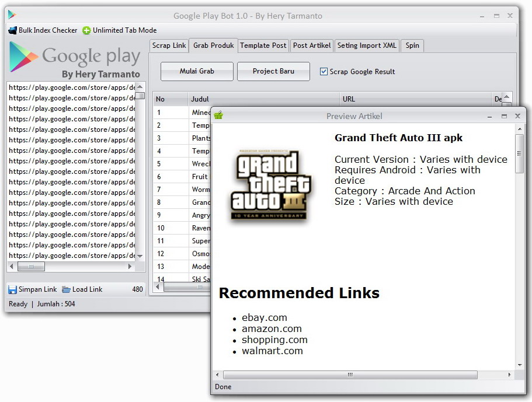Viewport: 532px width, 402px height.
Task: Click the Preview Artikel basket icon
Action: [218, 116]
